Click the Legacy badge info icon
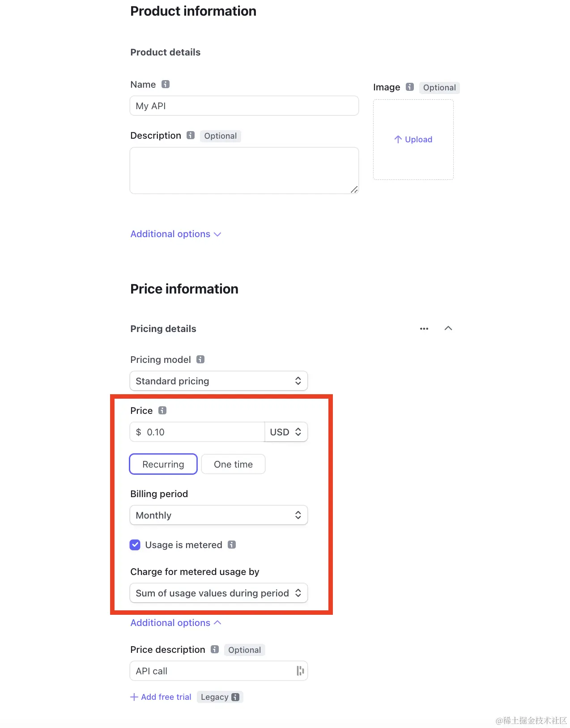Screen dimensions: 570x728 click(235, 697)
